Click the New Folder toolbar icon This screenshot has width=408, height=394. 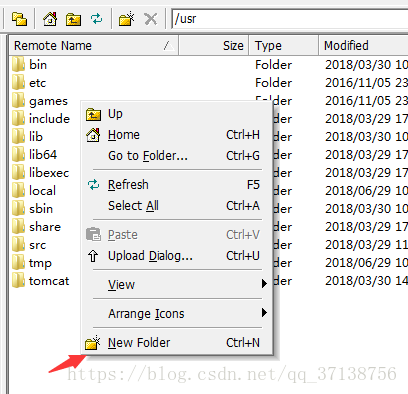coord(127,19)
